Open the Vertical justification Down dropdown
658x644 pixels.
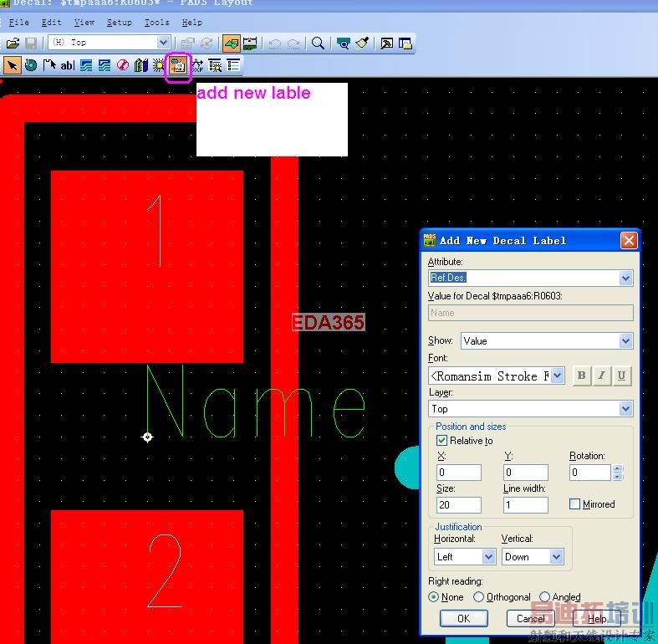click(556, 557)
